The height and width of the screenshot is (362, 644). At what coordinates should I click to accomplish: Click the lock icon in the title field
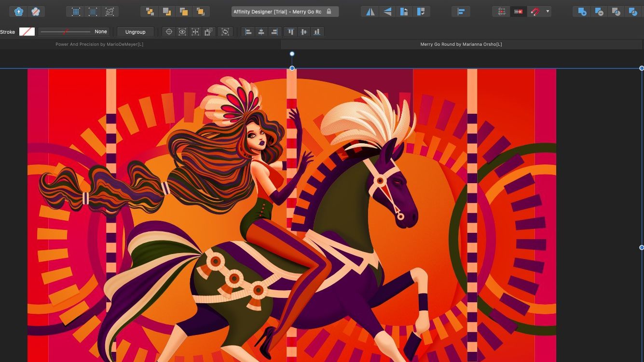tap(329, 12)
